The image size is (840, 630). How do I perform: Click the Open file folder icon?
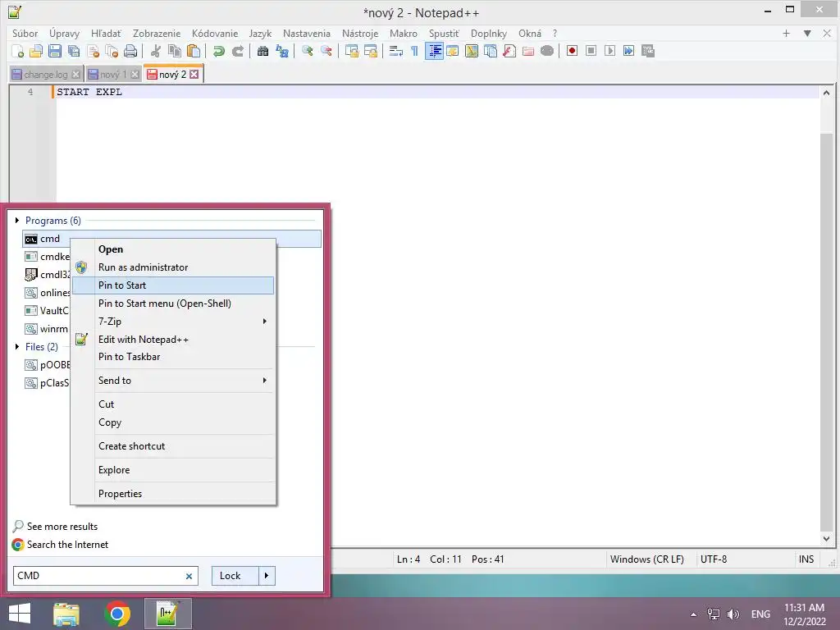point(36,51)
